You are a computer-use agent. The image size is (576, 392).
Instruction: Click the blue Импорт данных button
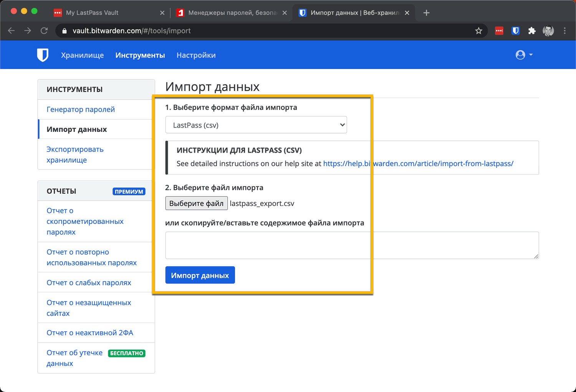[200, 275]
